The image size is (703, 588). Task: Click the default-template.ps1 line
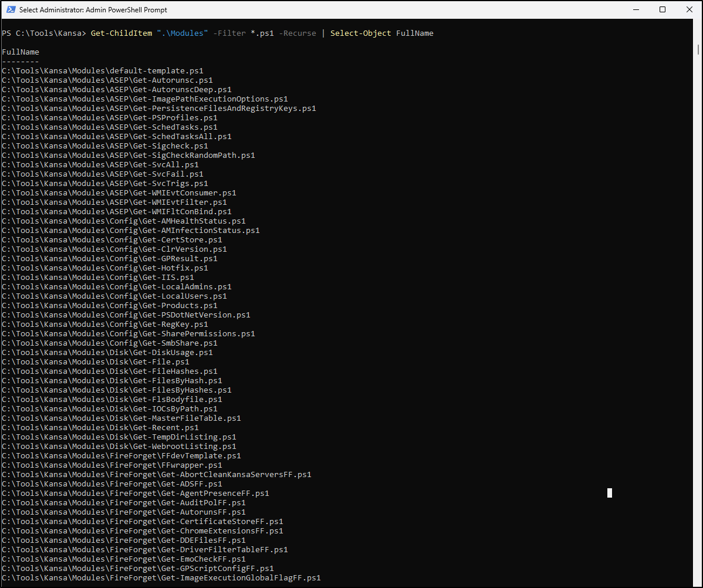[103, 71]
